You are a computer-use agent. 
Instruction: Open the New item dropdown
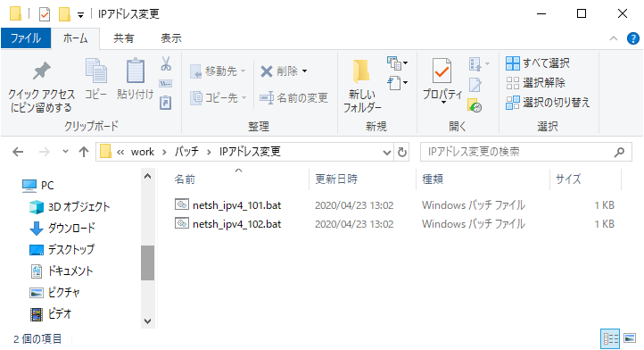[x=397, y=63]
